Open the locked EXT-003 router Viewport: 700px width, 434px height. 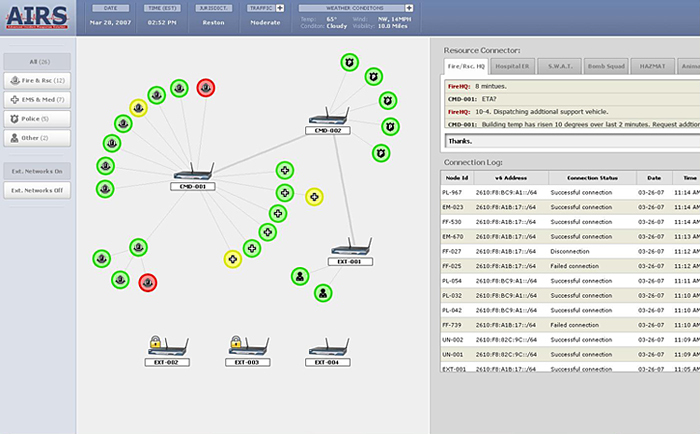(x=247, y=351)
